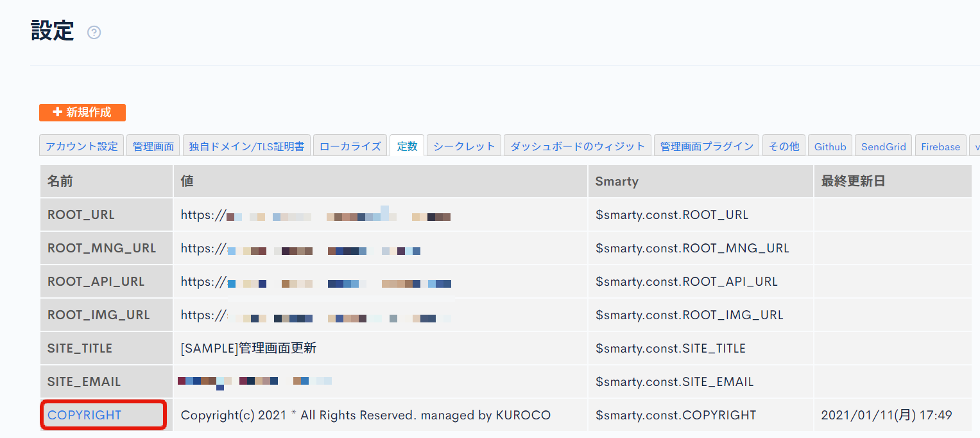Viewport: 980px width, 438px height.
Task: Open the シークレット tab
Action: pos(464,146)
